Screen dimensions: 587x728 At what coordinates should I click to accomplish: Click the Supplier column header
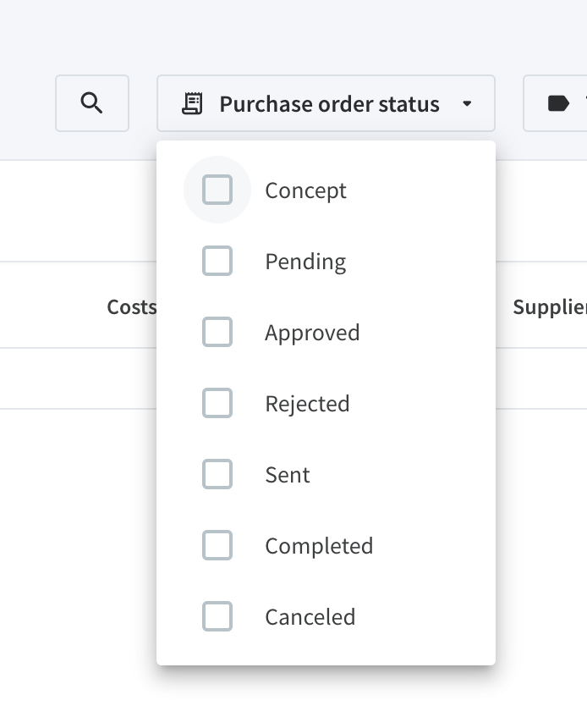549,306
